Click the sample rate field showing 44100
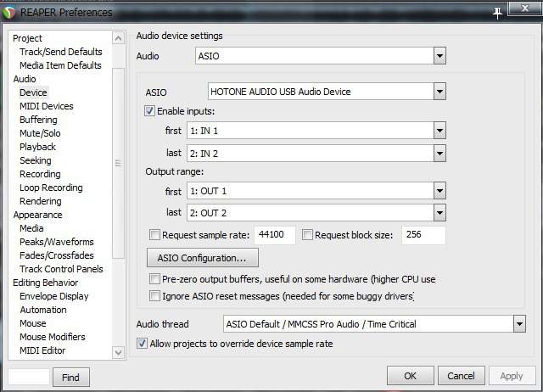 click(275, 235)
